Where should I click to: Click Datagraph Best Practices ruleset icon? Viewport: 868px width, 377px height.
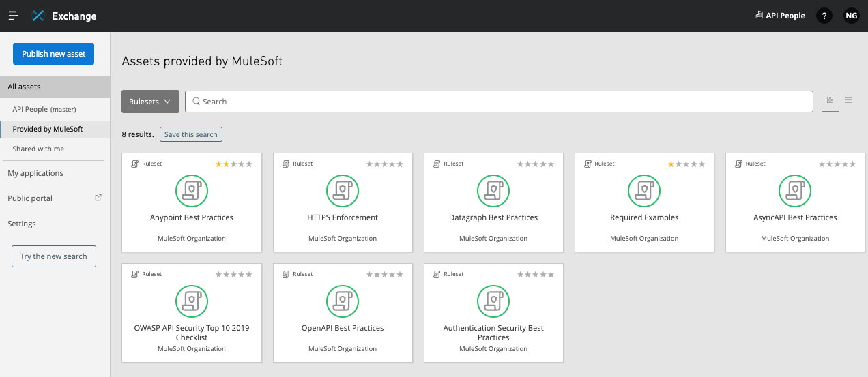tap(493, 191)
